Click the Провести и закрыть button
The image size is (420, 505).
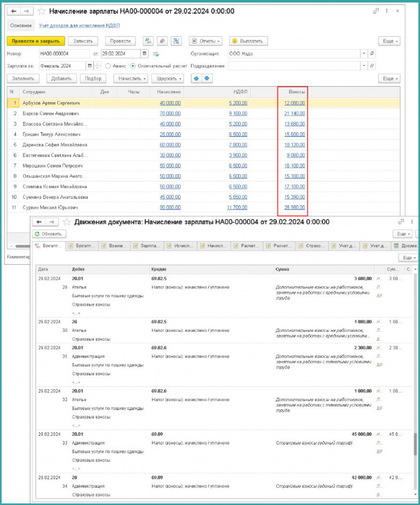click(36, 41)
